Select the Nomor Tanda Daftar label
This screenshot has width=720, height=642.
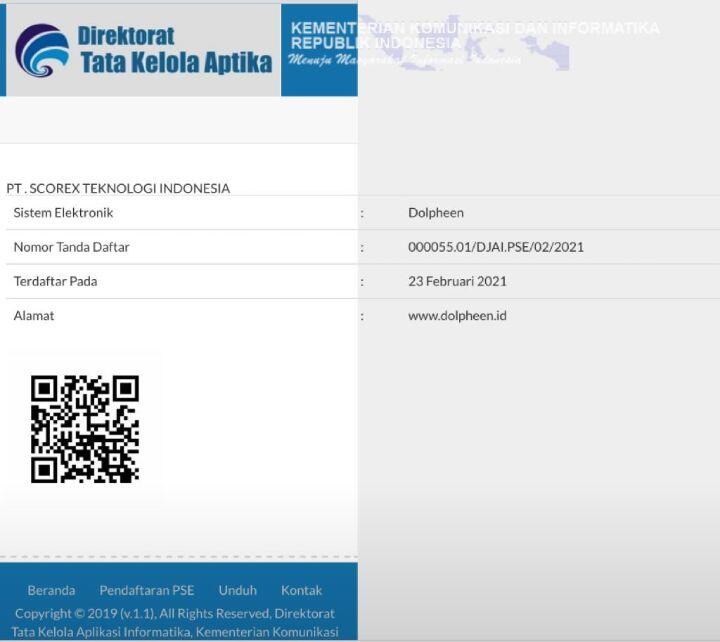pyautogui.click(x=72, y=247)
